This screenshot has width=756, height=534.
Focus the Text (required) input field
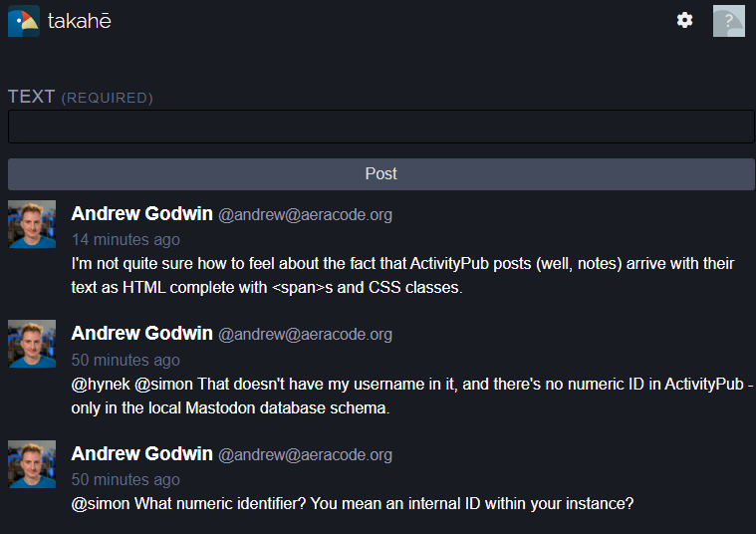click(x=380, y=127)
